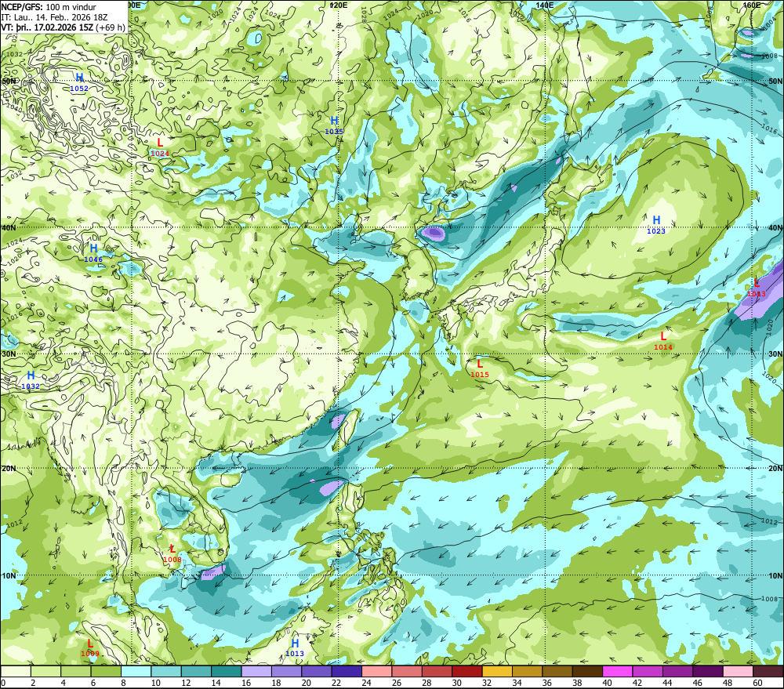Select the high pressure marker H 1023
This screenshot has height=689, width=784.
[x=656, y=224]
